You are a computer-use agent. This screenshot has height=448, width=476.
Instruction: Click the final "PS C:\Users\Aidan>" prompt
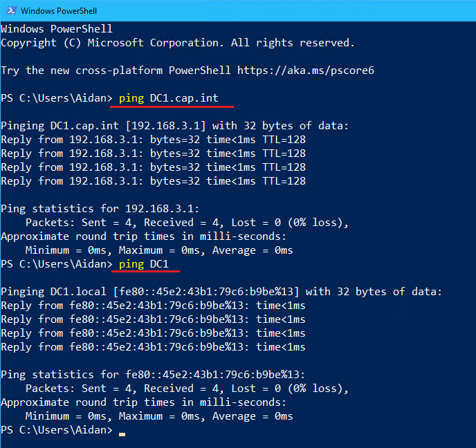[57, 430]
